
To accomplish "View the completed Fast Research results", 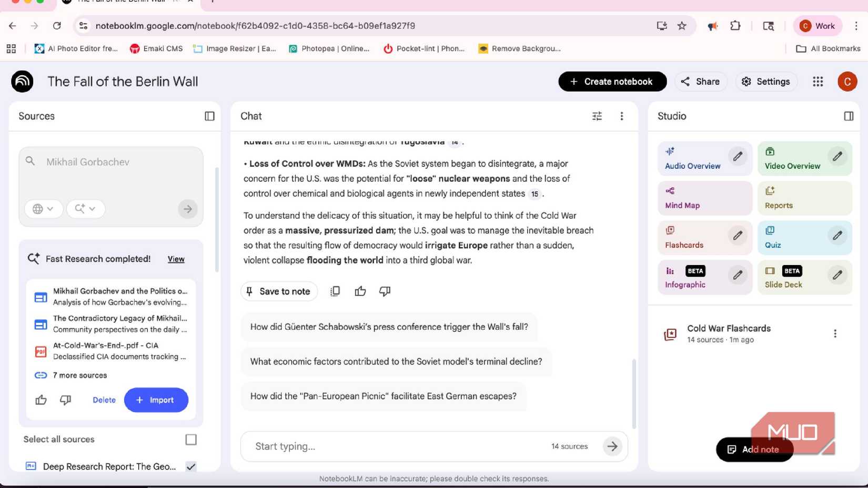I will [176, 259].
